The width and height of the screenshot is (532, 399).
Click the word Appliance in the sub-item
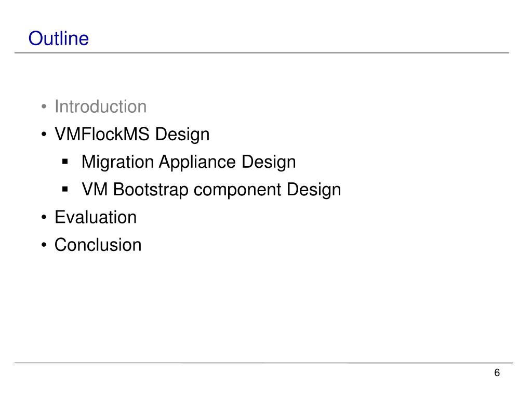click(197, 162)
